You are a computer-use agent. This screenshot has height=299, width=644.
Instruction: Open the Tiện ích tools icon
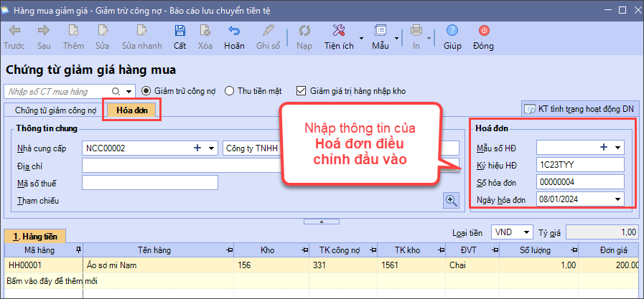pyautogui.click(x=339, y=31)
